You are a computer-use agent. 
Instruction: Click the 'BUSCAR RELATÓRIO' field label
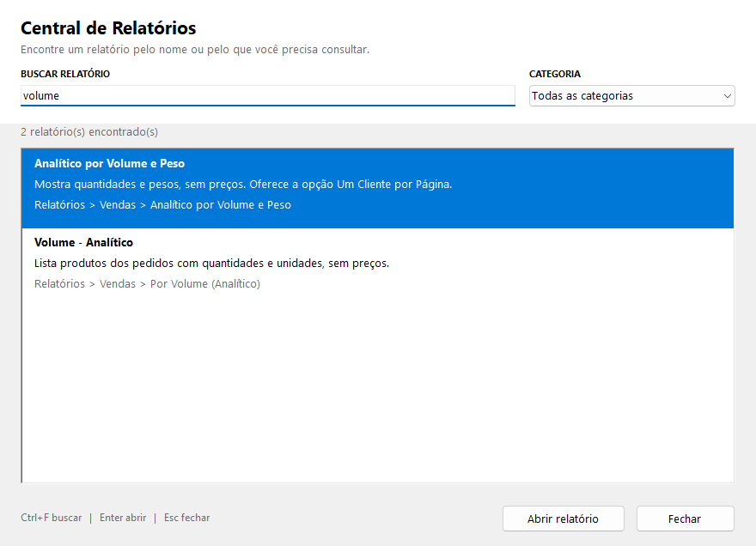(65, 74)
